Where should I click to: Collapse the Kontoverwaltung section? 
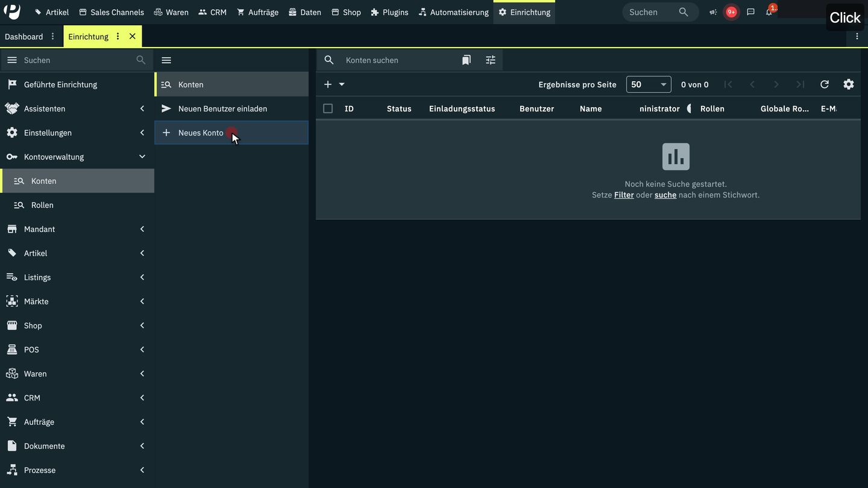[x=77, y=157]
